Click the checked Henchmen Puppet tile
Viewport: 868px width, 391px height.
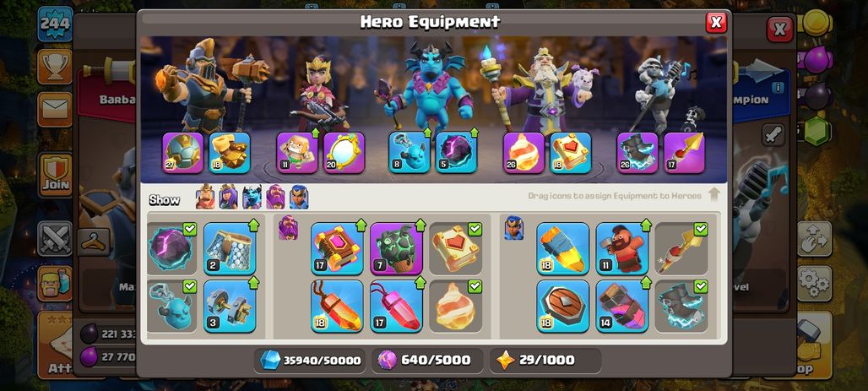pyautogui.click(x=171, y=307)
